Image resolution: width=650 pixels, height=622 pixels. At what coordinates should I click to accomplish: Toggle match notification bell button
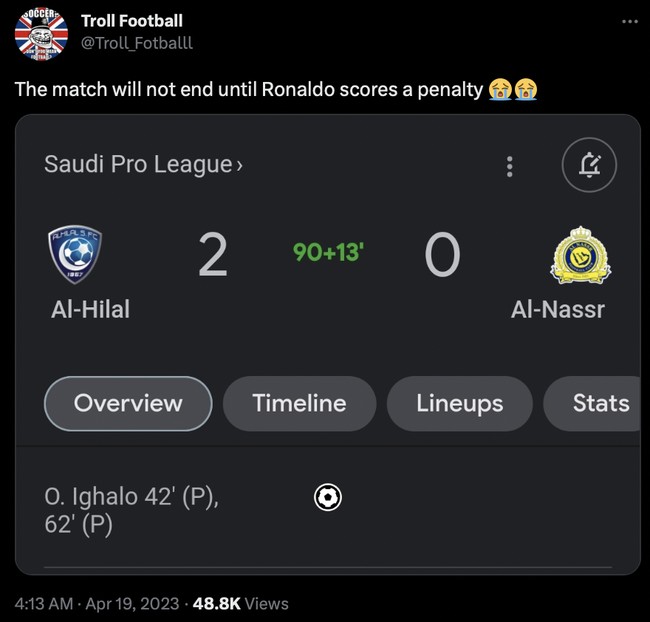[590, 166]
